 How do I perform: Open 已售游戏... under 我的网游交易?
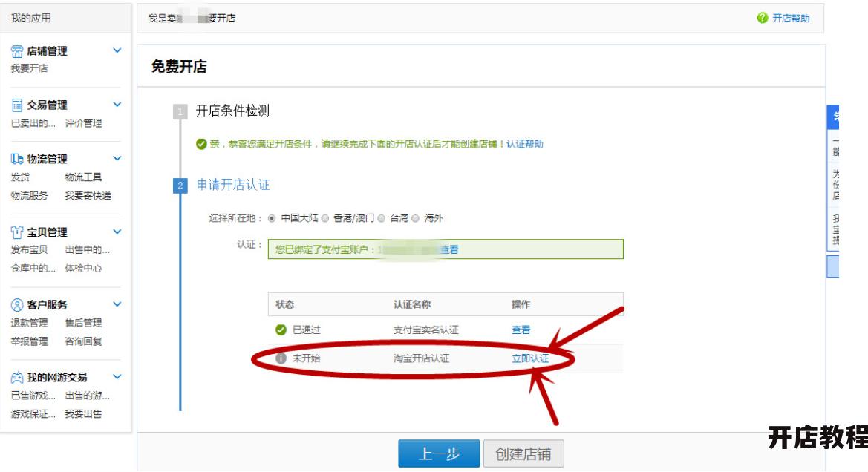(33, 396)
